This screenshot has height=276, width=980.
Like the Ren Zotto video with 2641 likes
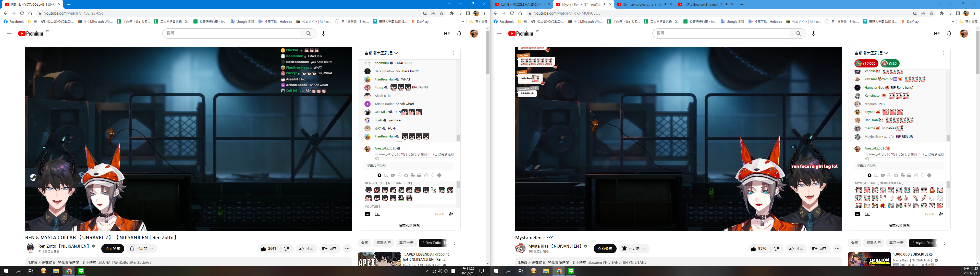269,249
